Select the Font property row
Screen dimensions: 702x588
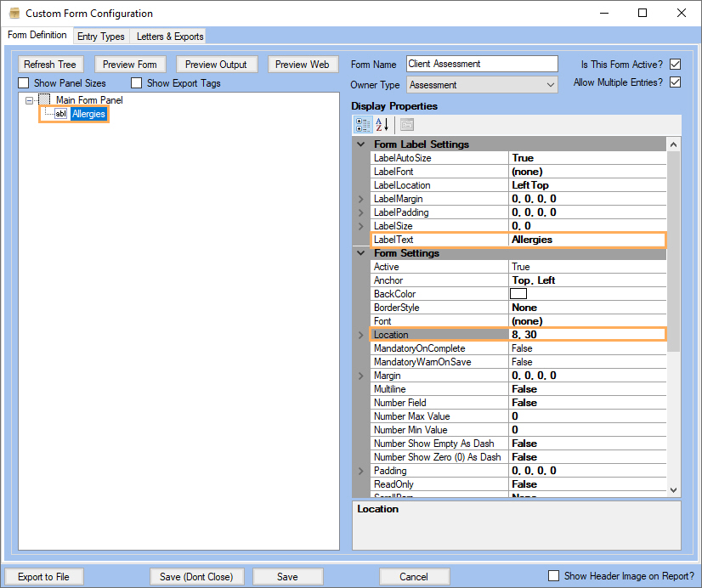(x=518, y=321)
